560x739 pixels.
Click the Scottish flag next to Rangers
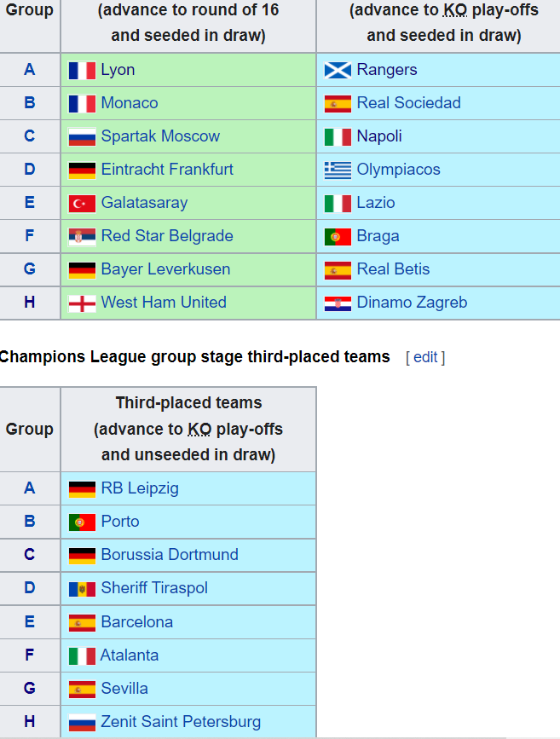pyautogui.click(x=338, y=71)
